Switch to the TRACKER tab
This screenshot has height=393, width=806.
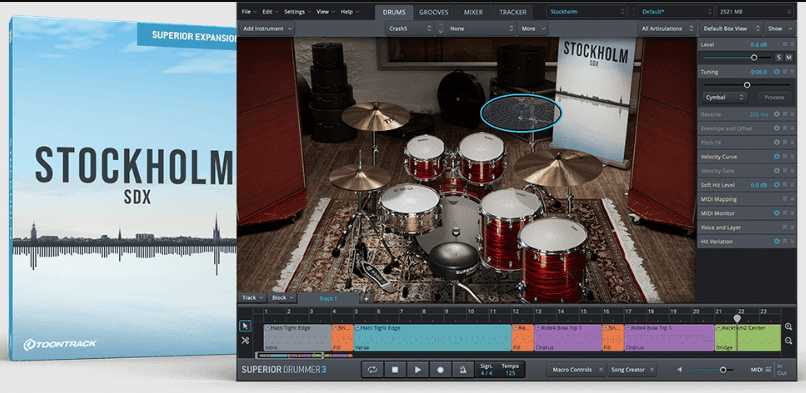(513, 12)
